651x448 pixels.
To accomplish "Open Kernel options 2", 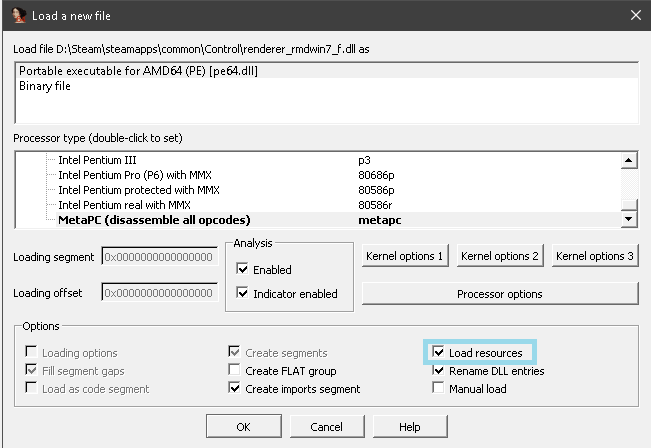I will pos(499,256).
